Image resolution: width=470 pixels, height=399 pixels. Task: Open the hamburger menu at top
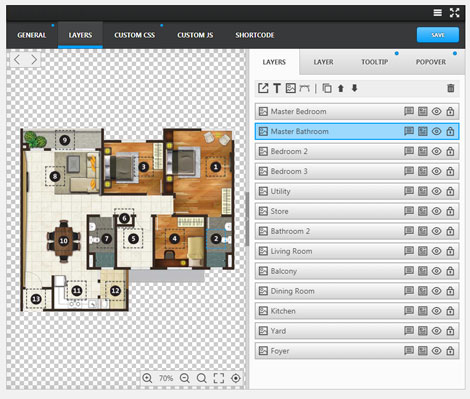(437, 13)
